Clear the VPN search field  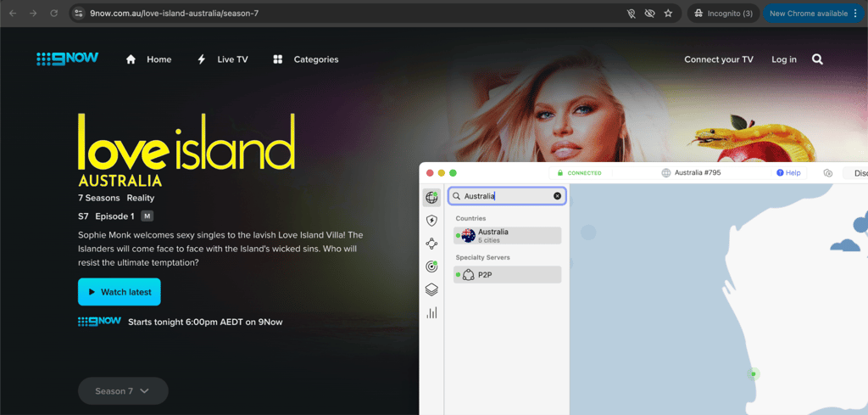[557, 196]
